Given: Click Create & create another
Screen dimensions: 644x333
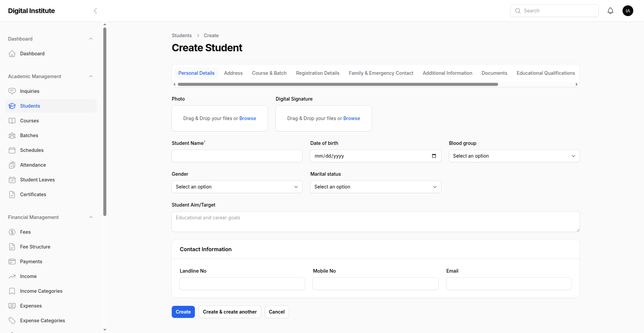Looking at the screenshot, I should coord(229,312).
